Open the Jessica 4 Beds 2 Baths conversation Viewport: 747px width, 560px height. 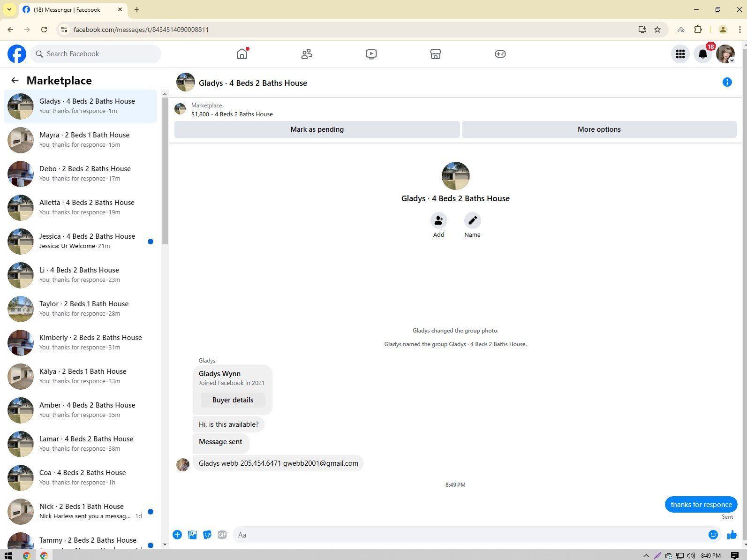tap(81, 242)
